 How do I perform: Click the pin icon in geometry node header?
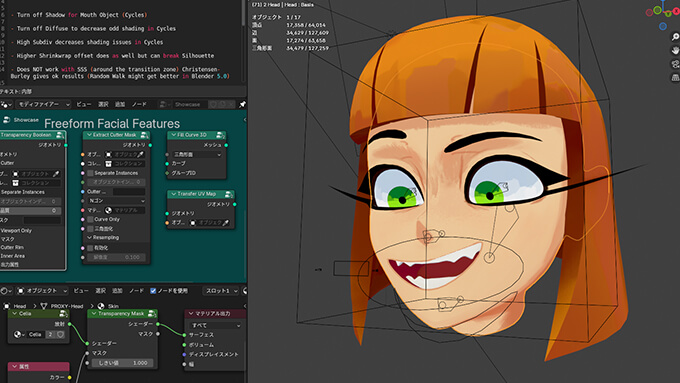coord(242,104)
